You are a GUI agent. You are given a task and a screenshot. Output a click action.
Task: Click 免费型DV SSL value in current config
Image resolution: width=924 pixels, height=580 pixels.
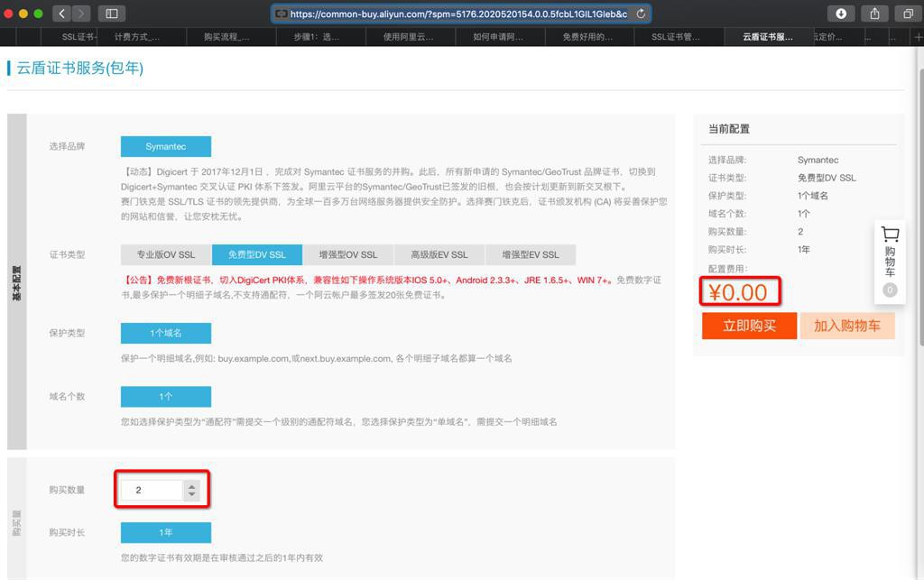click(x=827, y=178)
